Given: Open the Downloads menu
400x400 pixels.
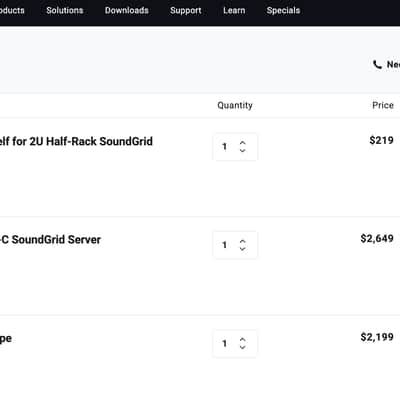Looking at the screenshot, I should pyautogui.click(x=127, y=10).
